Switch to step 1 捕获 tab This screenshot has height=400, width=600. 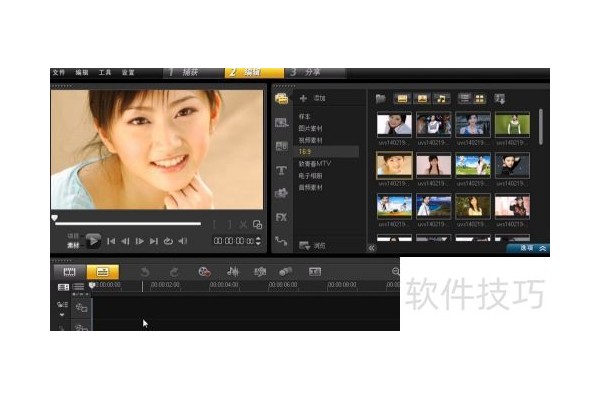tap(193, 72)
